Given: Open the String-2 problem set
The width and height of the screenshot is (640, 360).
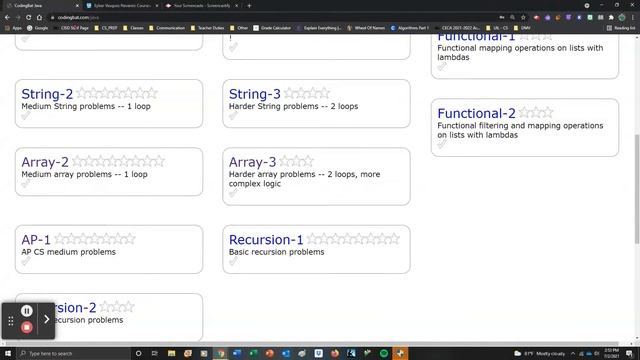Looking at the screenshot, I should click(x=47, y=94).
